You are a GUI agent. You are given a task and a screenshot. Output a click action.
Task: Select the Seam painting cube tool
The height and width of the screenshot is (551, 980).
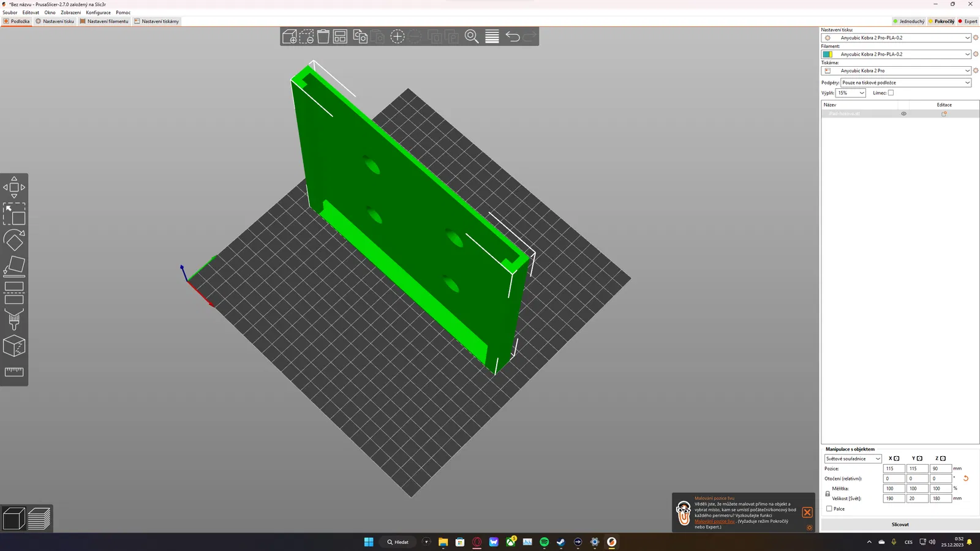[x=14, y=346]
